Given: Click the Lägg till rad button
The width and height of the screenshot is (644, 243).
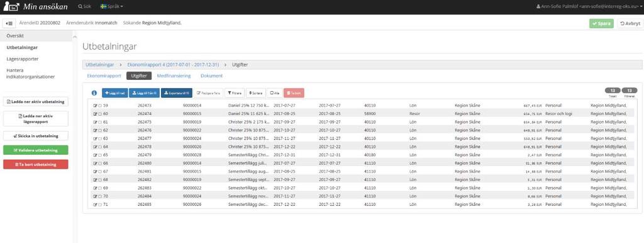Looking at the screenshot, I should [115, 93].
